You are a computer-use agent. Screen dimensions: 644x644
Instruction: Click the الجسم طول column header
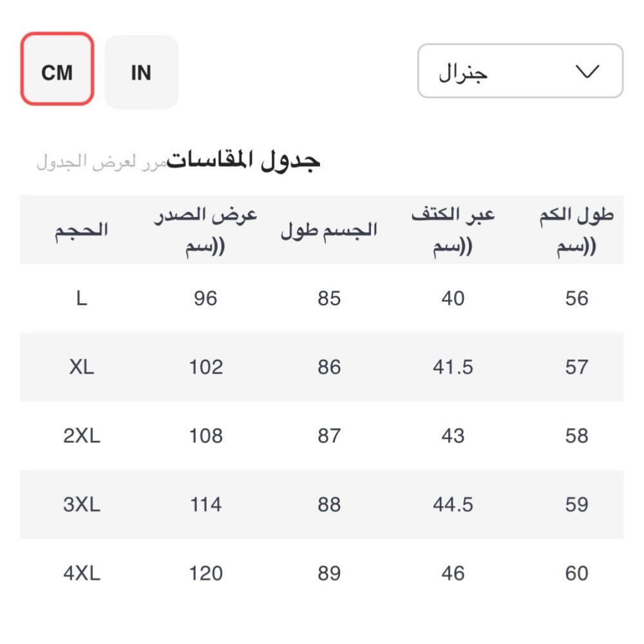tap(328, 230)
